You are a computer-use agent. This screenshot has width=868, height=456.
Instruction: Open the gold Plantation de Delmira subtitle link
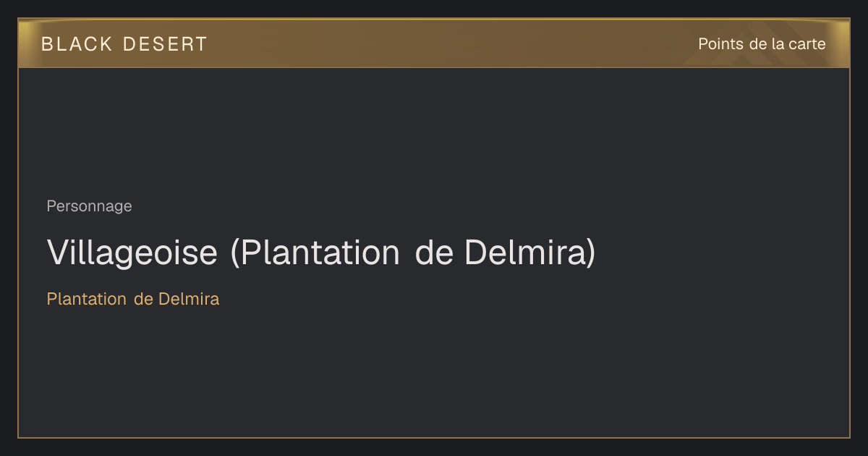click(133, 299)
